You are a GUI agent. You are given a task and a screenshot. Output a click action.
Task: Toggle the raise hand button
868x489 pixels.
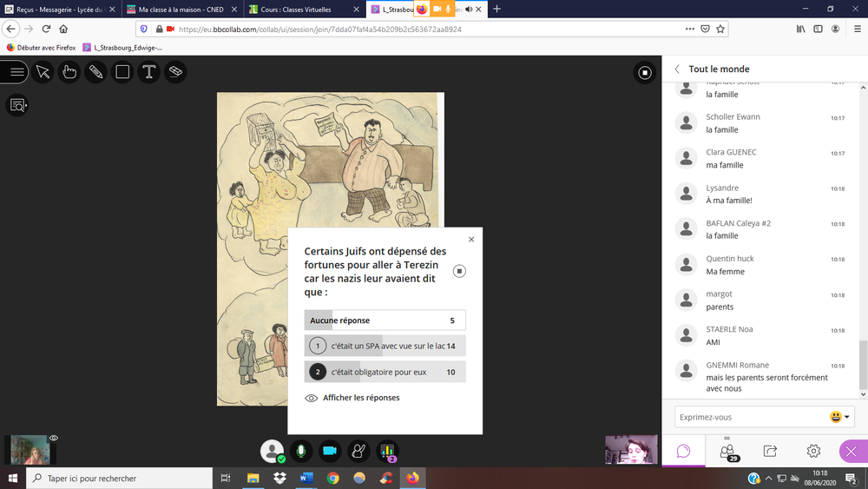point(358,452)
